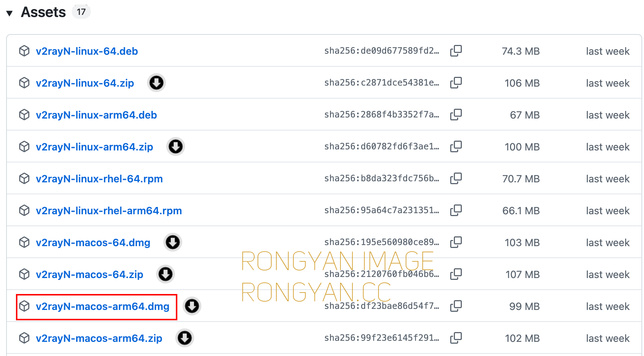This screenshot has width=644, height=356.
Task: Click the 99 MB size value
Action: 524,306
